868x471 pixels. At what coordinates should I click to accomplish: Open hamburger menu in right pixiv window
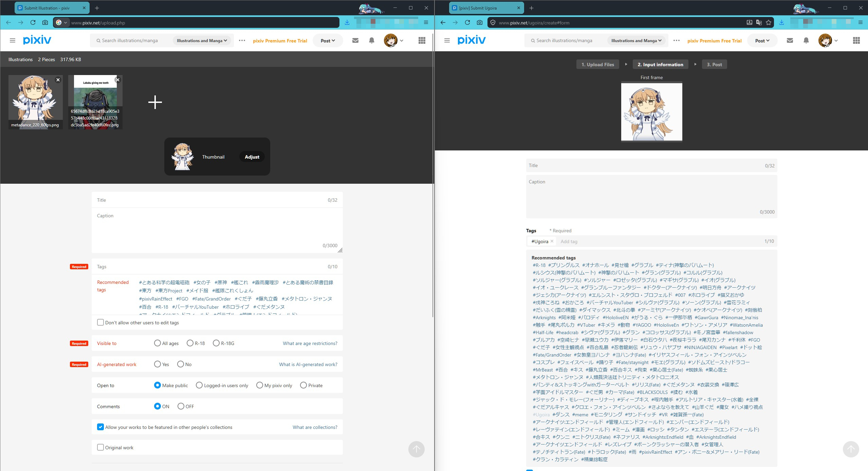(x=447, y=40)
